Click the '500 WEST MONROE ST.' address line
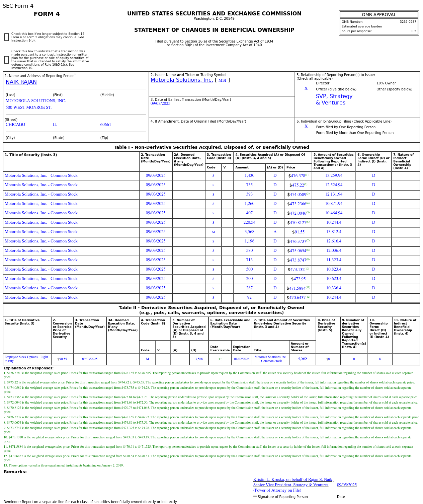Screen dimensions: 423x504 tap(29, 107)
